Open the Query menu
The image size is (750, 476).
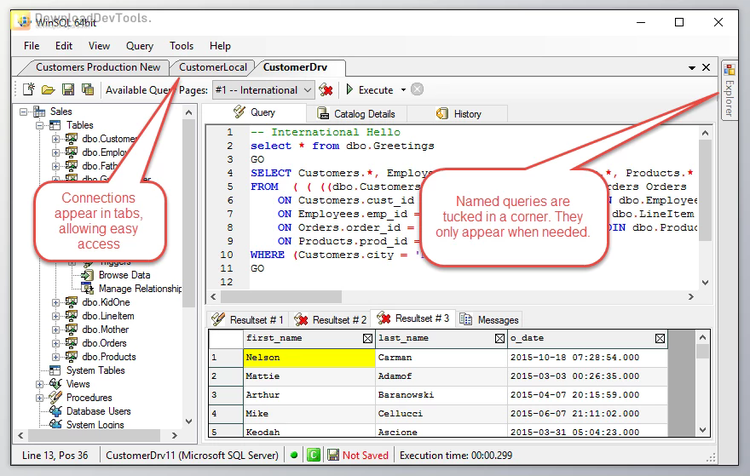tap(140, 46)
